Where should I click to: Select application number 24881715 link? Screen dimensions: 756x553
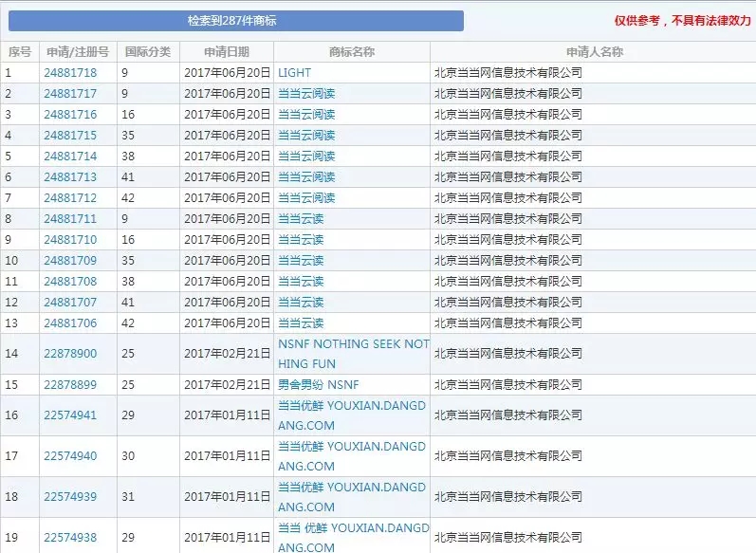70,135
